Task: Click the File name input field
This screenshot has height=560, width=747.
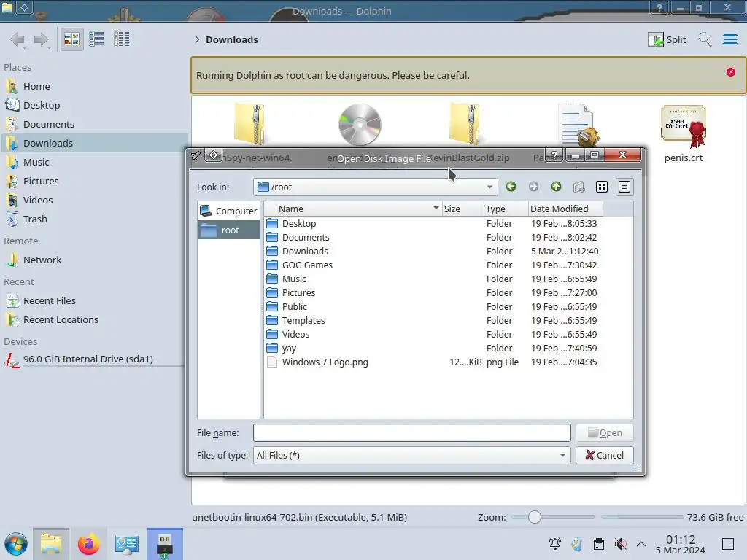Action: point(411,433)
